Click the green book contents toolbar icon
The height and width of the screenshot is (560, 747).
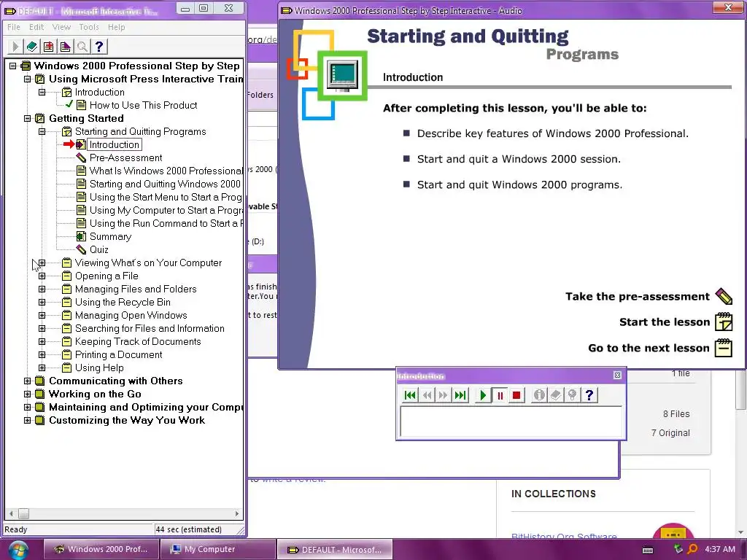coord(32,47)
